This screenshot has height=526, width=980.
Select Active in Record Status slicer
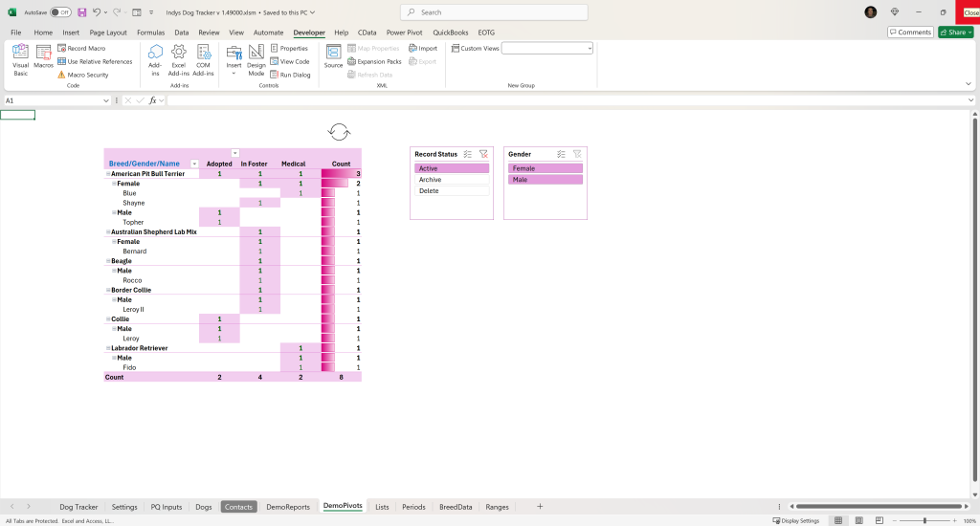coord(452,168)
